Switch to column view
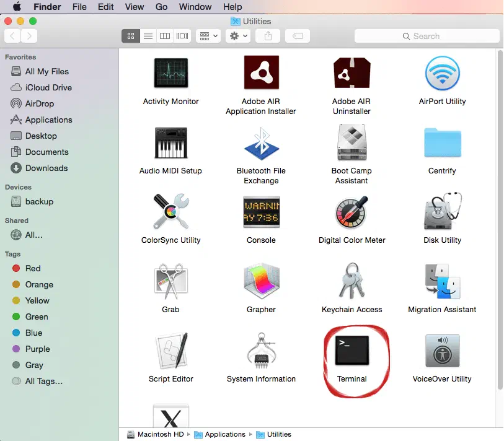This screenshot has height=441, width=504. pyautogui.click(x=165, y=36)
